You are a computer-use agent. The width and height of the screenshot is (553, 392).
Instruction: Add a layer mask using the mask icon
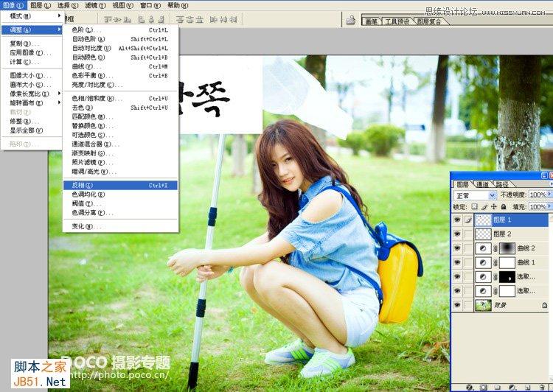click(484, 388)
